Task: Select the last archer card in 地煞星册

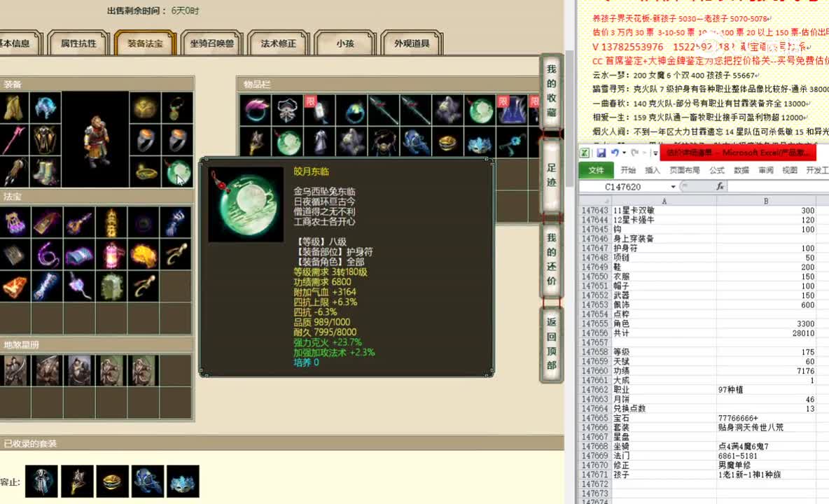Action: [143, 370]
